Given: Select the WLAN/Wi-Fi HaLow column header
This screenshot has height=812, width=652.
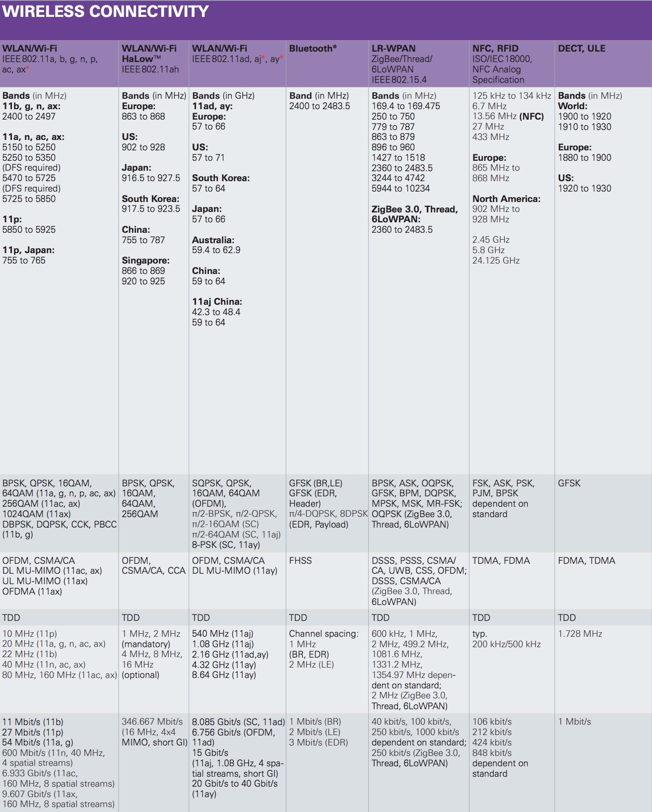Looking at the screenshot, I should [153, 64].
